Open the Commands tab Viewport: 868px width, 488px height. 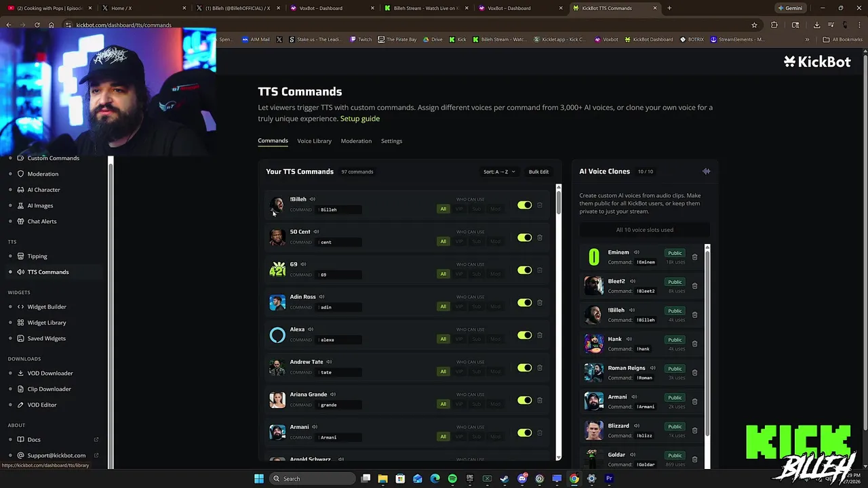point(273,141)
